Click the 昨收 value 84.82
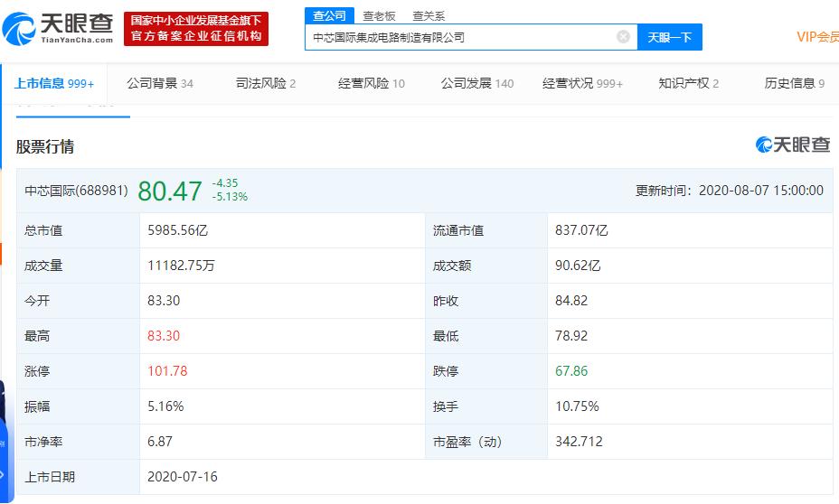This screenshot has height=504, width=839. click(x=571, y=301)
